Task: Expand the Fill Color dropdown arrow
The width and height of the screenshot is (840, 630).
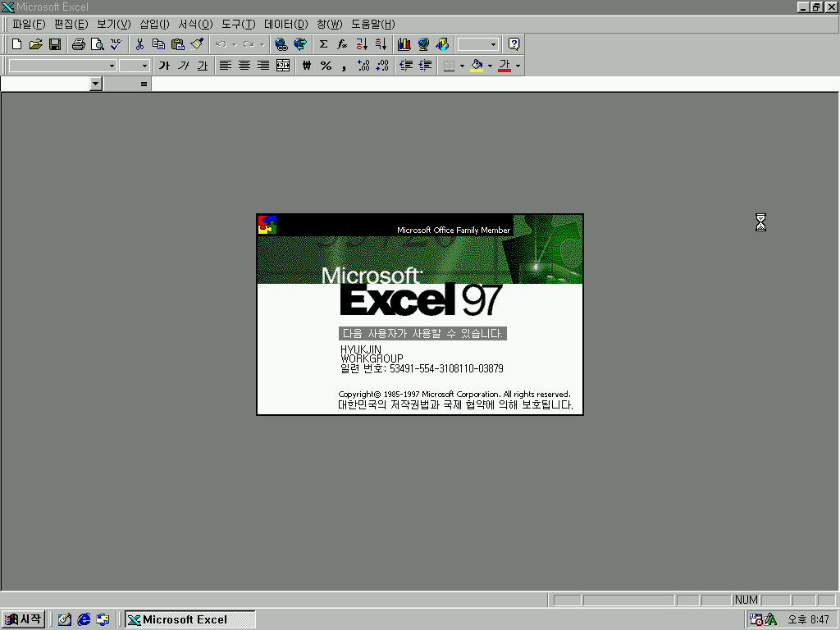Action: [x=491, y=66]
